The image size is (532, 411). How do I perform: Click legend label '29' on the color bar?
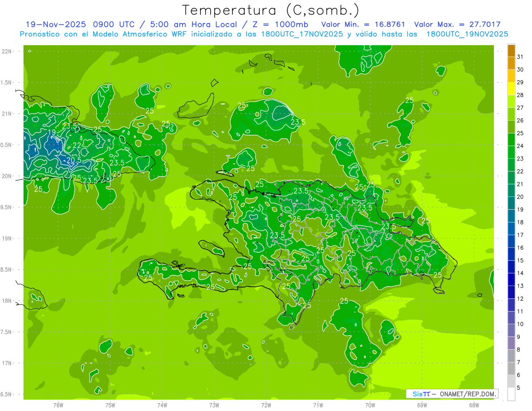click(520, 82)
